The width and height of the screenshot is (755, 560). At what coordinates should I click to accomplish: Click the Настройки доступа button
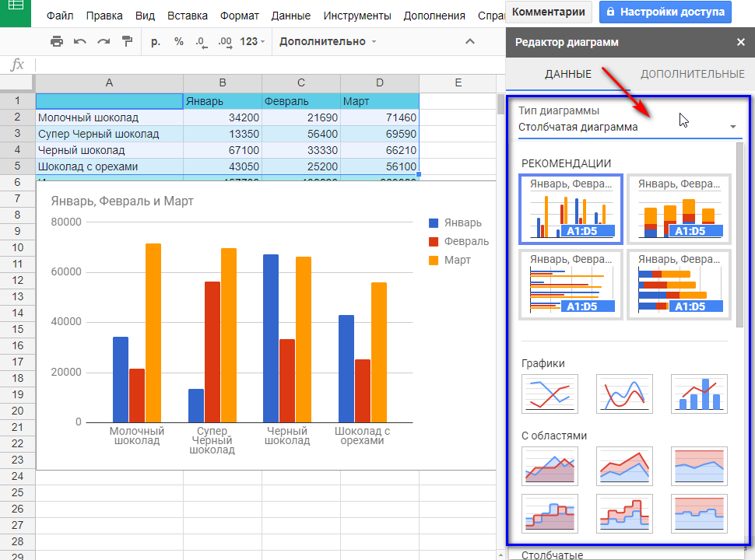[x=665, y=12]
